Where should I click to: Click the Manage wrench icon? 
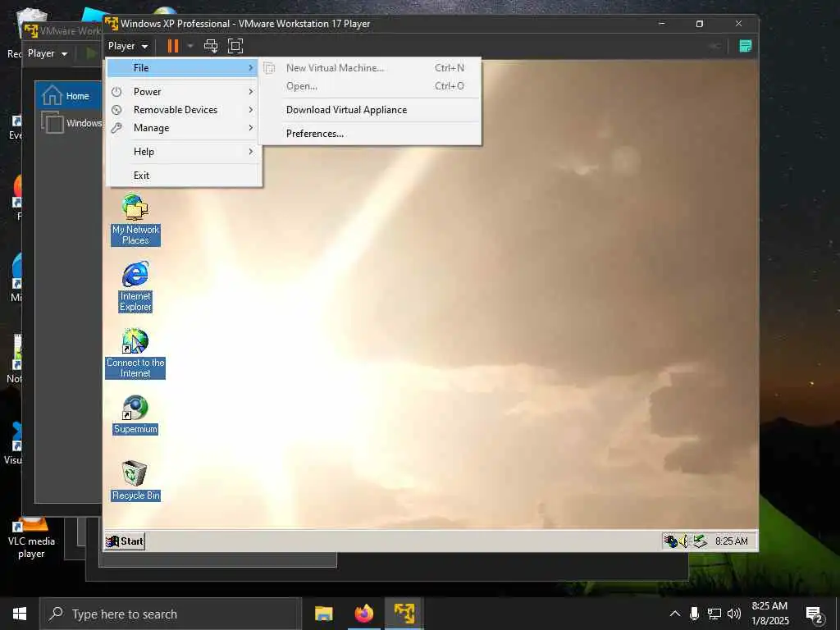116,128
